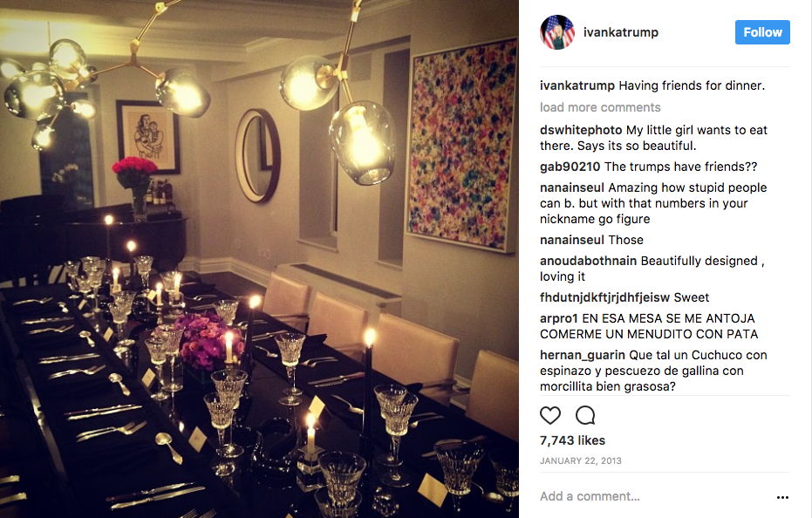Open ivankatrump username in post header
The image size is (812, 518).
pyautogui.click(x=620, y=32)
